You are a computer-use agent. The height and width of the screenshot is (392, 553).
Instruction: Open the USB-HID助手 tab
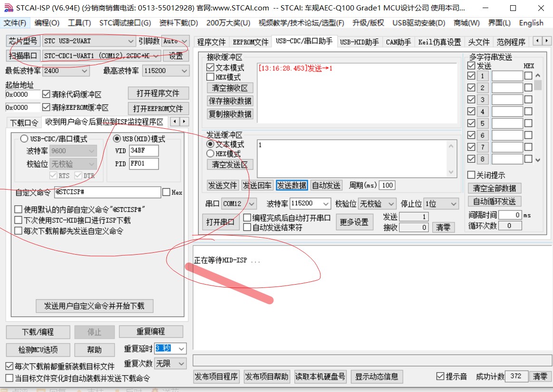tap(359, 42)
